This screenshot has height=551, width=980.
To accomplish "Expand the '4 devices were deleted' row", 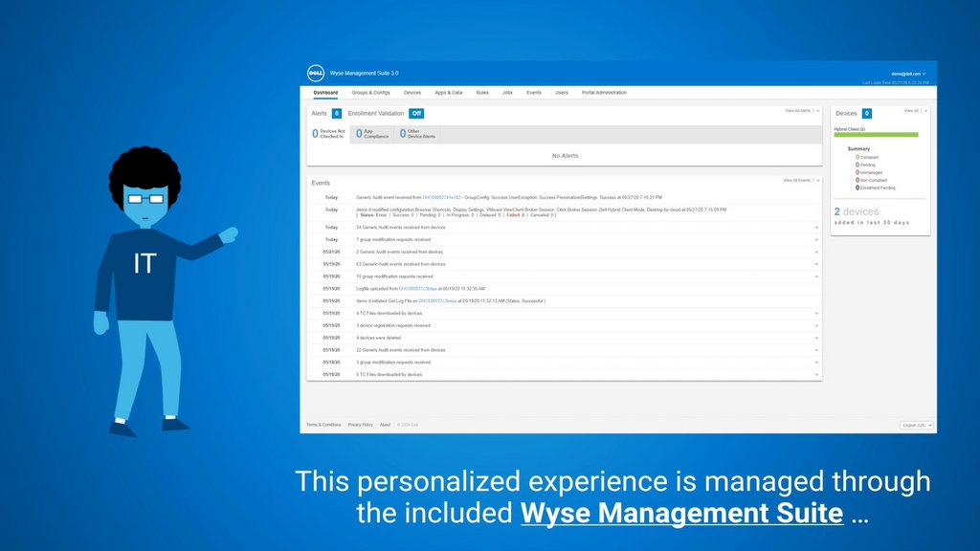I will coord(816,338).
